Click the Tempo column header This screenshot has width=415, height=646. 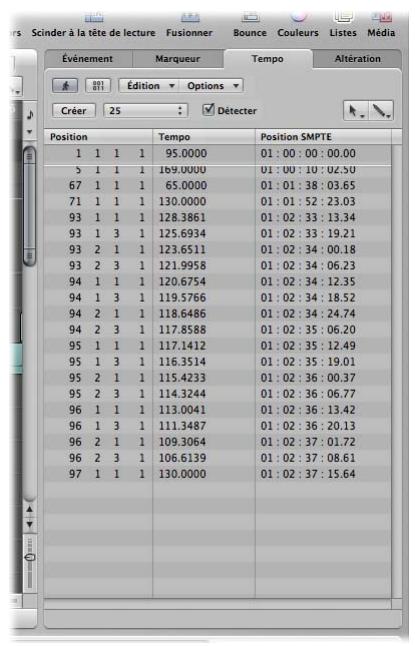[204, 137]
